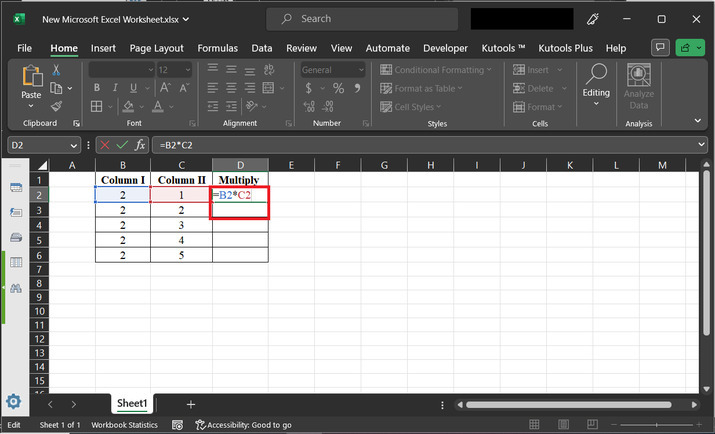715x434 pixels.
Task: Open the Insert Function fx dialog
Action: tap(140, 145)
